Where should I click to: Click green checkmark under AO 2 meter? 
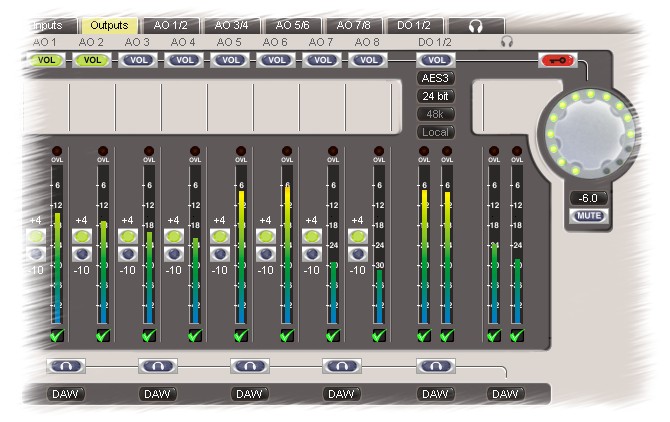click(x=103, y=335)
